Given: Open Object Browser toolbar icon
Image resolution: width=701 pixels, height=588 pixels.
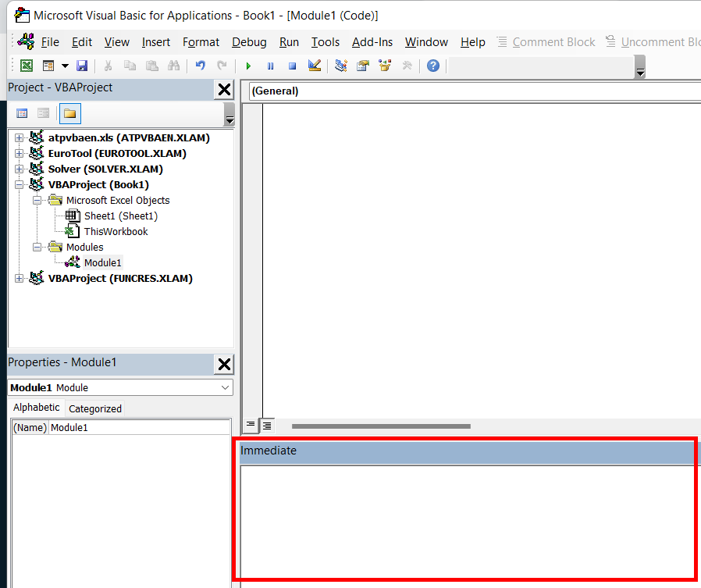Looking at the screenshot, I should click(x=385, y=66).
